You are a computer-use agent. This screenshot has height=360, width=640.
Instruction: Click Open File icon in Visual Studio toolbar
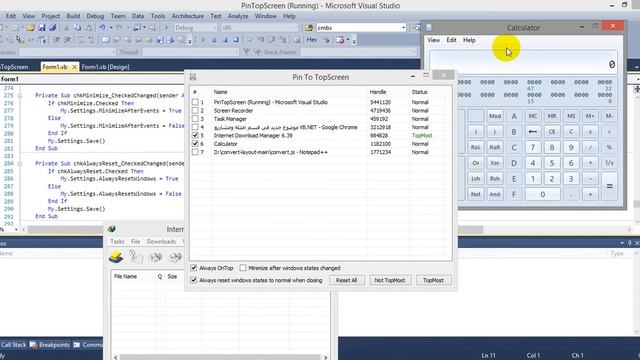(31, 28)
